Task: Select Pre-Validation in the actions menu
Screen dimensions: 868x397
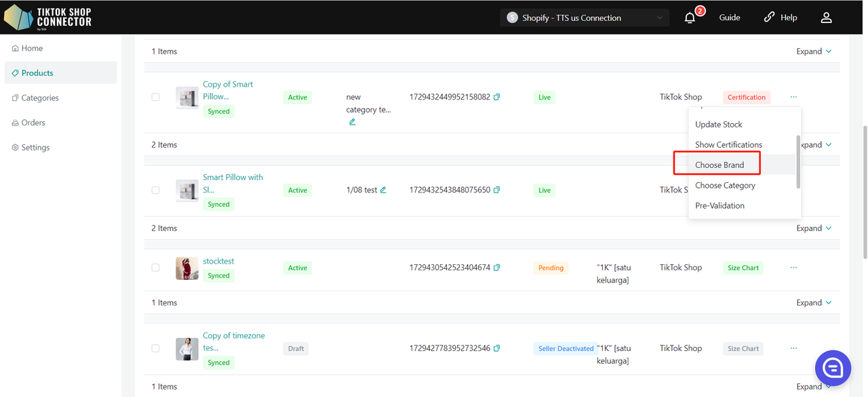Action: pos(719,206)
